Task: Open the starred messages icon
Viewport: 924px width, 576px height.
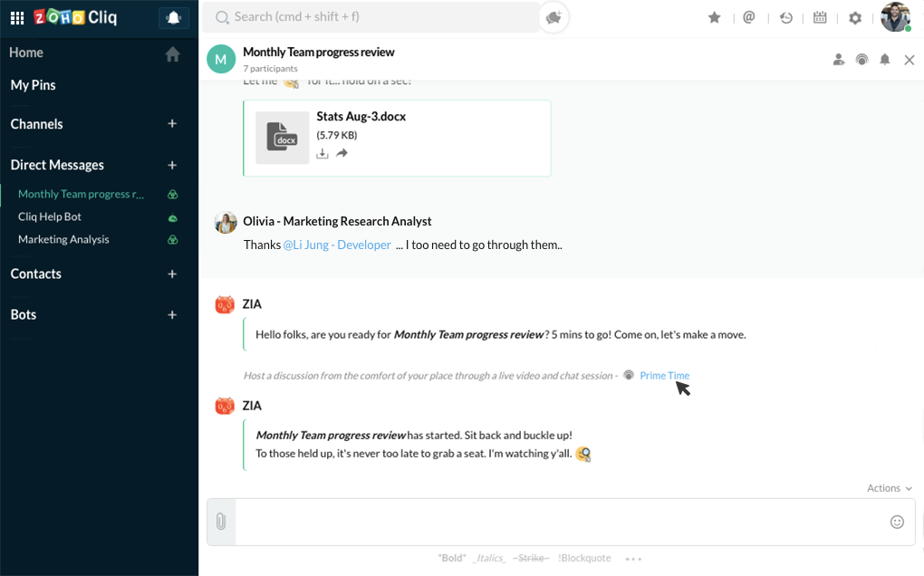Action: tap(715, 17)
